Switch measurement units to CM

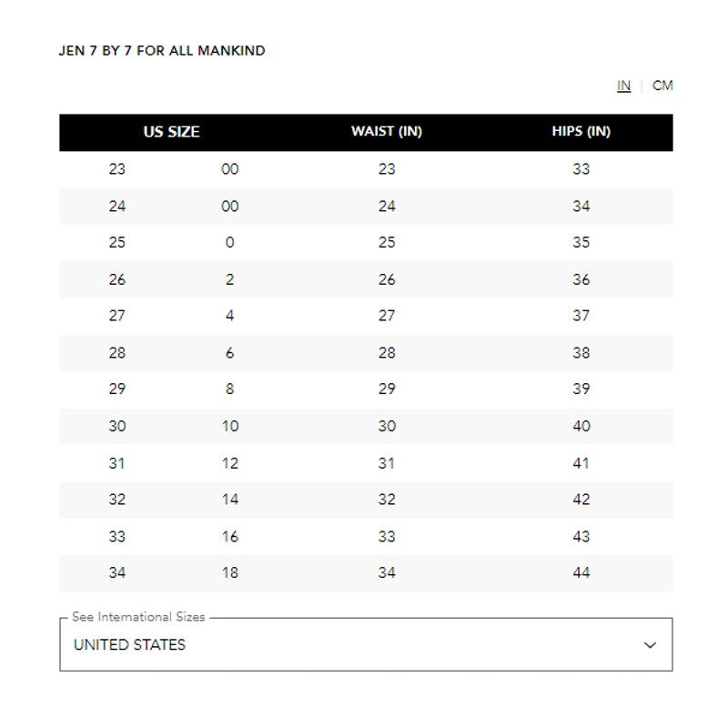point(662,86)
